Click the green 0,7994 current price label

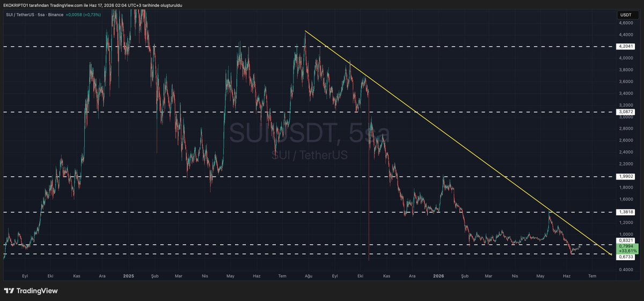[626, 246]
